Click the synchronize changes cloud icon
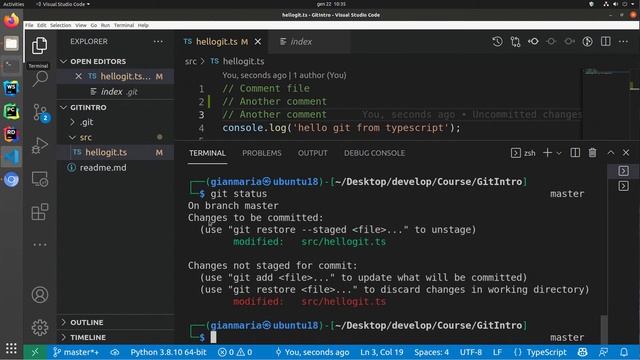This screenshot has height=360, width=640. click(x=115, y=352)
